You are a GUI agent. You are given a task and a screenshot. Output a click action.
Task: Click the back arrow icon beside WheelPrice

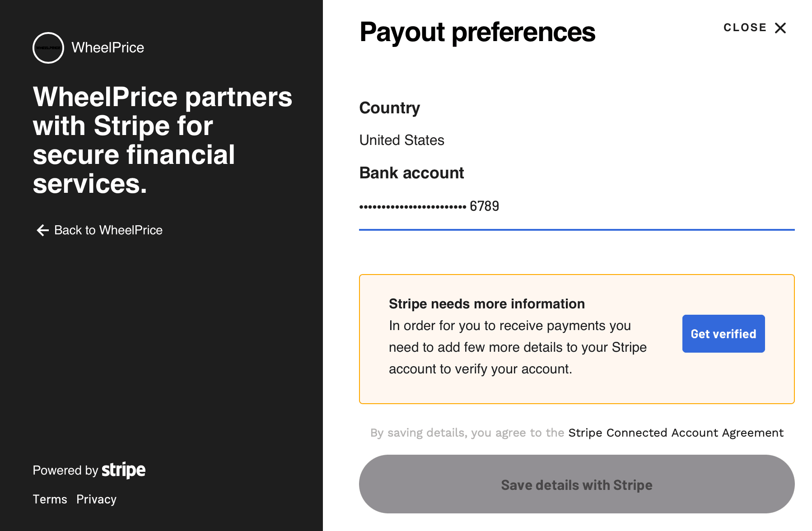(42, 230)
